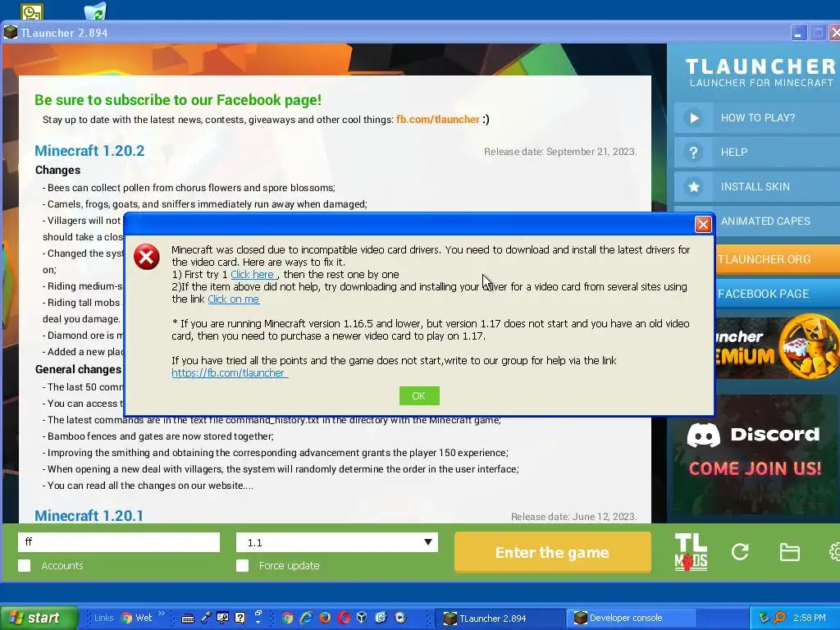Click the pen tool icon in taskbar
This screenshot has width=840, height=630.
click(206, 618)
